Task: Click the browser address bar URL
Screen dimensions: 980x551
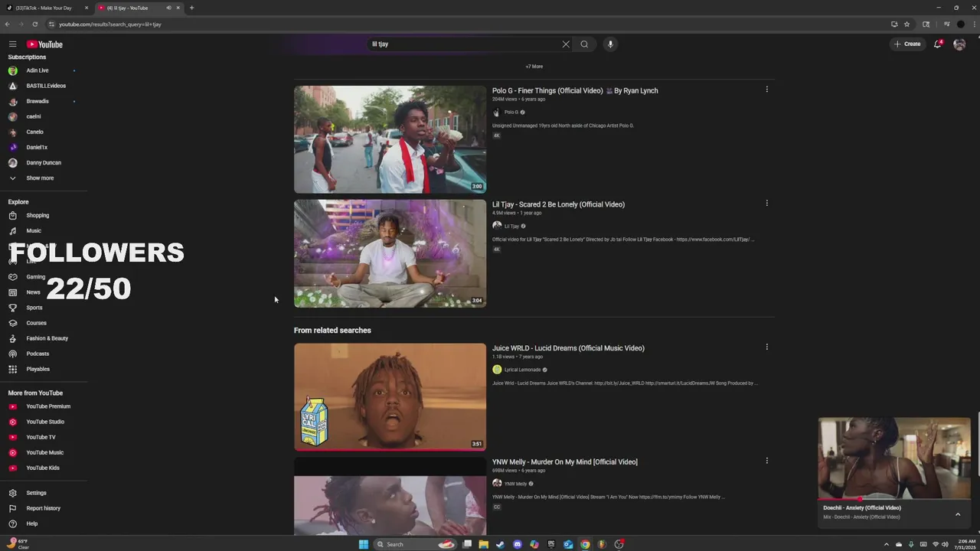Action: click(110, 24)
